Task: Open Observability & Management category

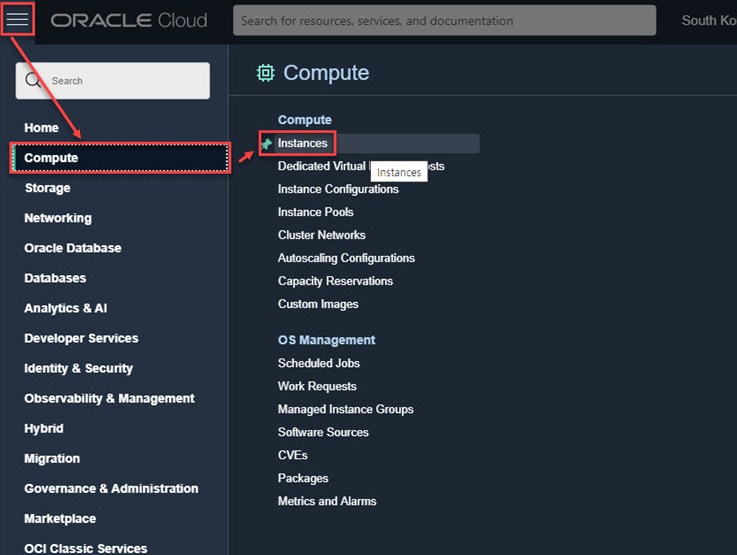Action: [x=110, y=399]
